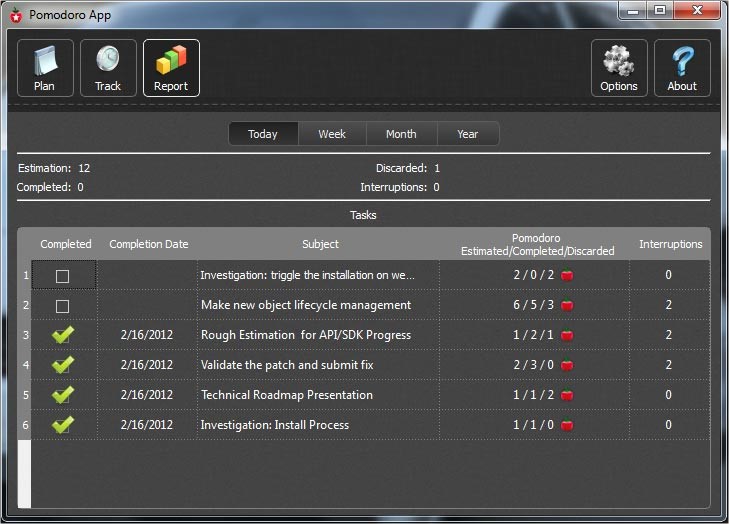Select subject 'Validate the patch and submit fix'
This screenshot has height=524, width=729.
[287, 365]
